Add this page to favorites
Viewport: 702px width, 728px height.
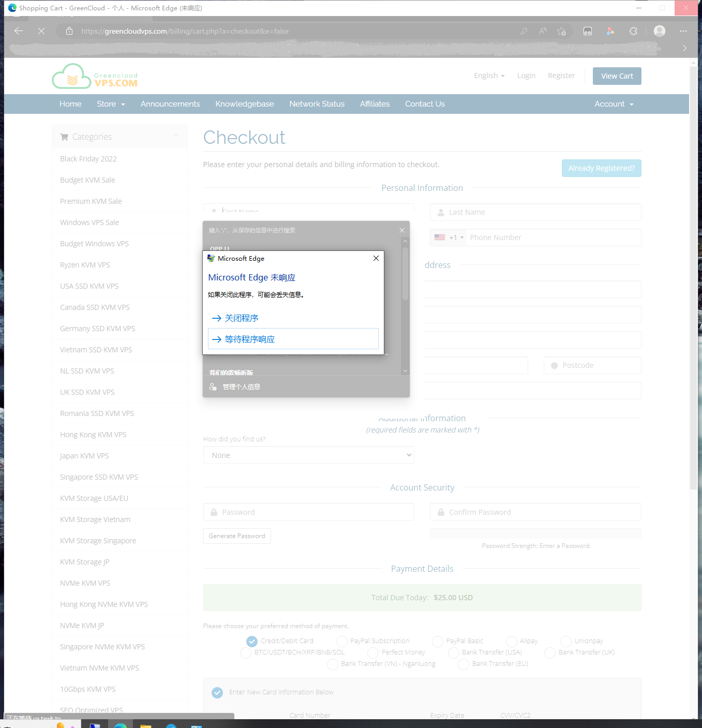tap(561, 31)
